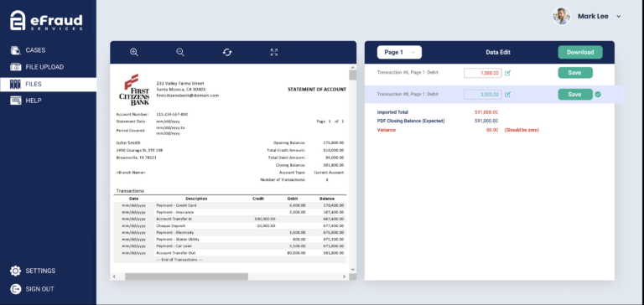Click the green saved checkmark for Transaction #8
The width and height of the screenshot is (644, 305).
598,95
